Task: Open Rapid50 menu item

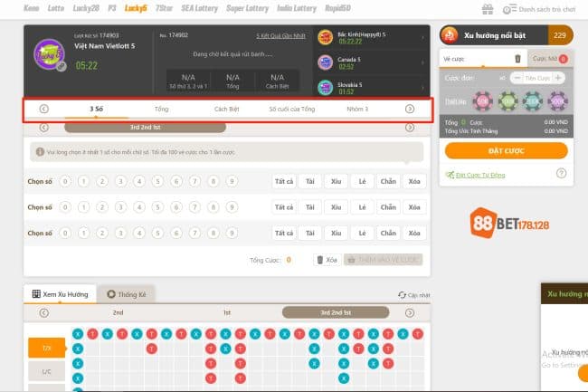Action: [337, 8]
